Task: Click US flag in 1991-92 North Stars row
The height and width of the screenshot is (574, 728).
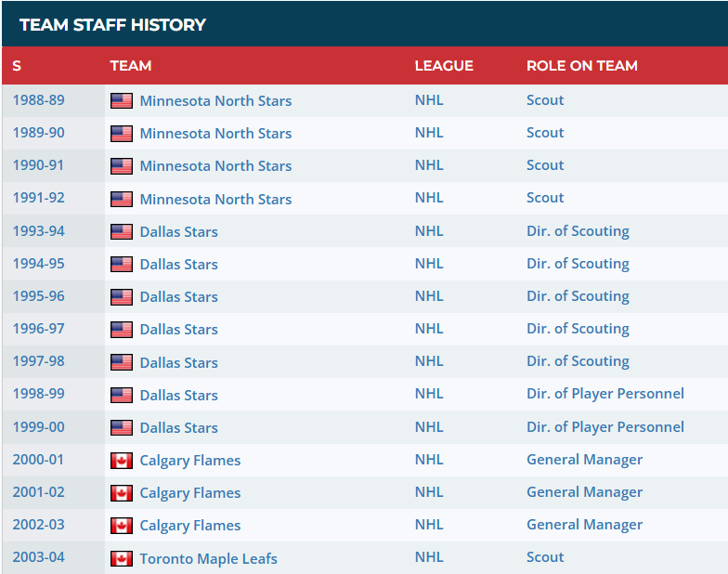Action: (122, 199)
